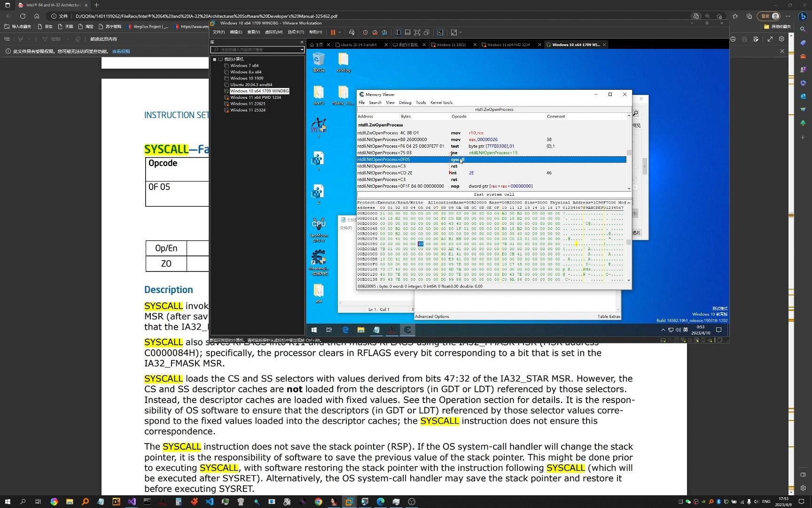Open File Explorer from guest taskbar
The height and width of the screenshot is (508, 812).
click(361, 330)
